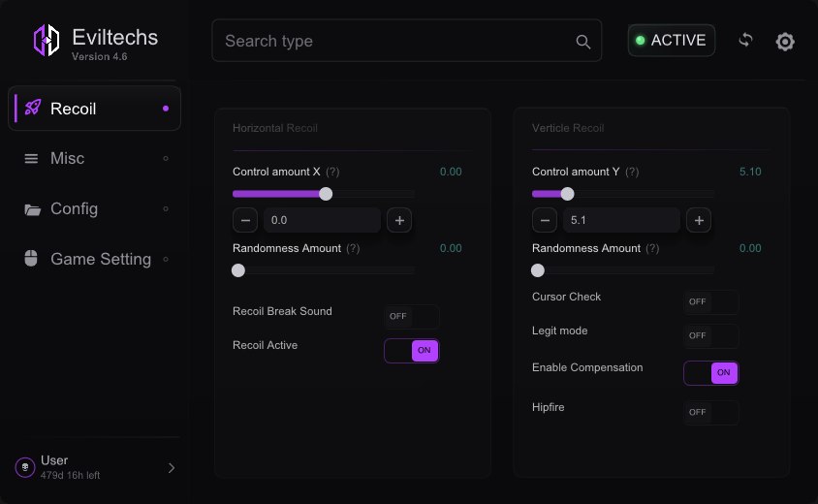This screenshot has width=818, height=504.
Task: Click the Horizontal Recoil panel title
Action: tap(275, 128)
